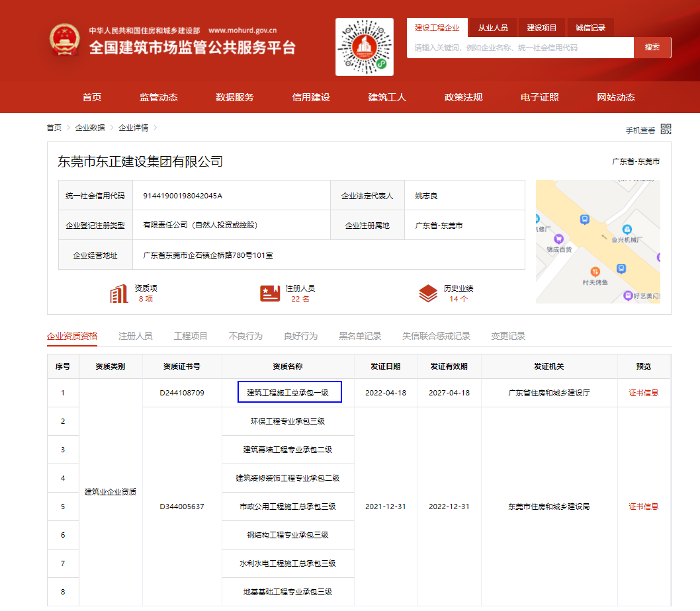Image resolution: width=700 pixels, height=611 pixels.
Task: Click the 建筑工程施工总承包一级 cell
Action: click(288, 393)
